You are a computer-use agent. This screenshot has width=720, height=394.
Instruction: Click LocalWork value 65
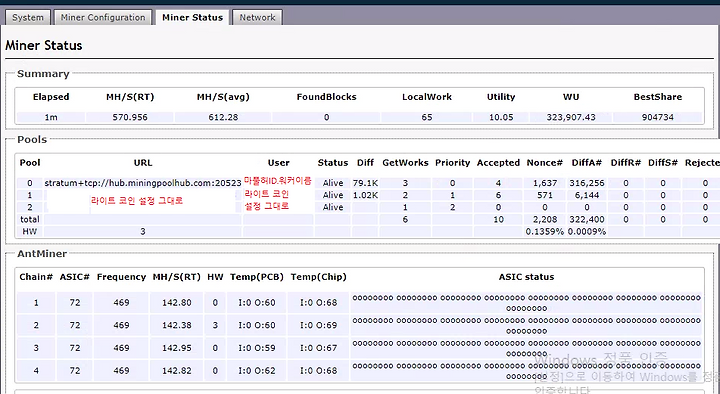(427, 117)
